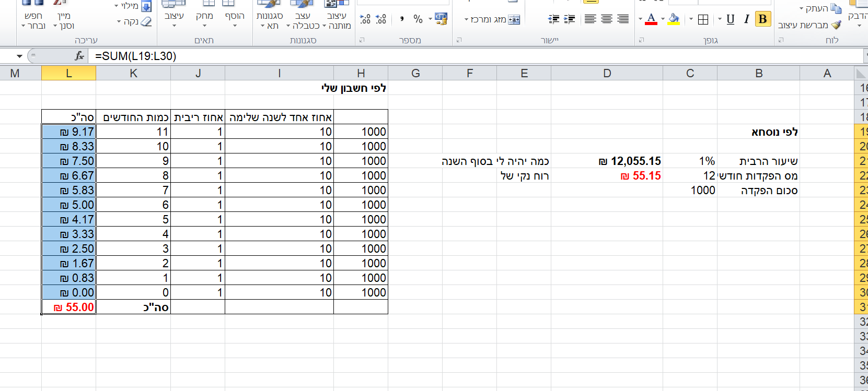Viewport: 868px width, 391px height.
Task: Select the cell reading לפי נוסחא
Action: pos(759,132)
